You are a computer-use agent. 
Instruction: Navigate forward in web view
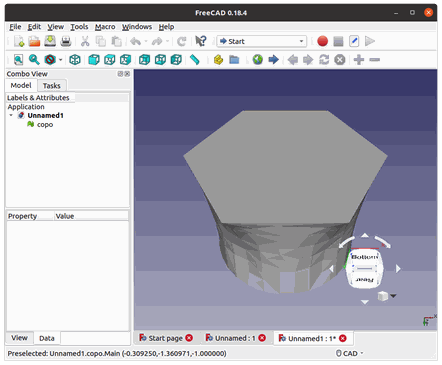point(308,60)
